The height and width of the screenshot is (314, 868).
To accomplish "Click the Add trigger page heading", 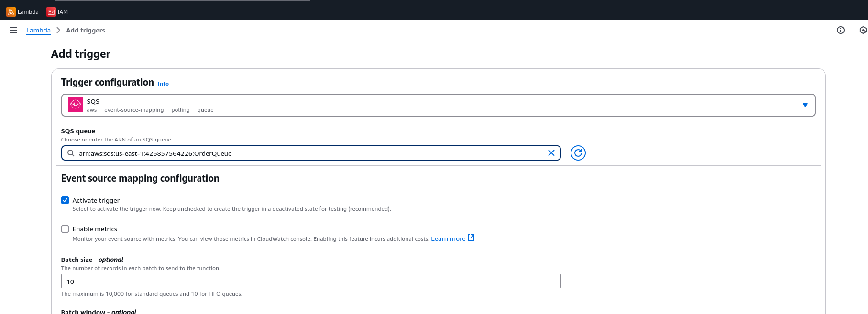I will (81, 54).
